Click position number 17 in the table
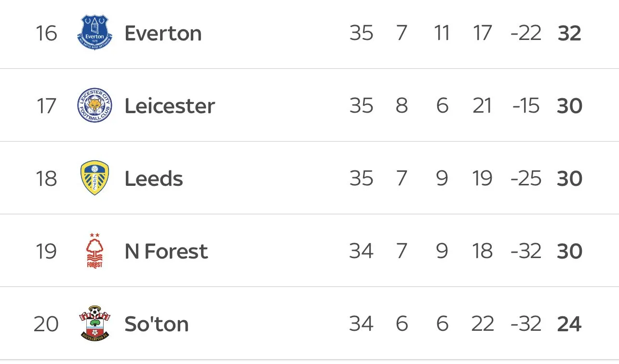619x364 pixels. pos(46,106)
